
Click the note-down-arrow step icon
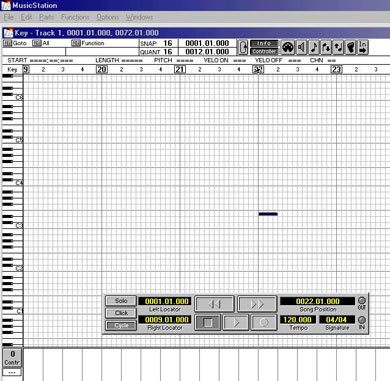(326, 47)
